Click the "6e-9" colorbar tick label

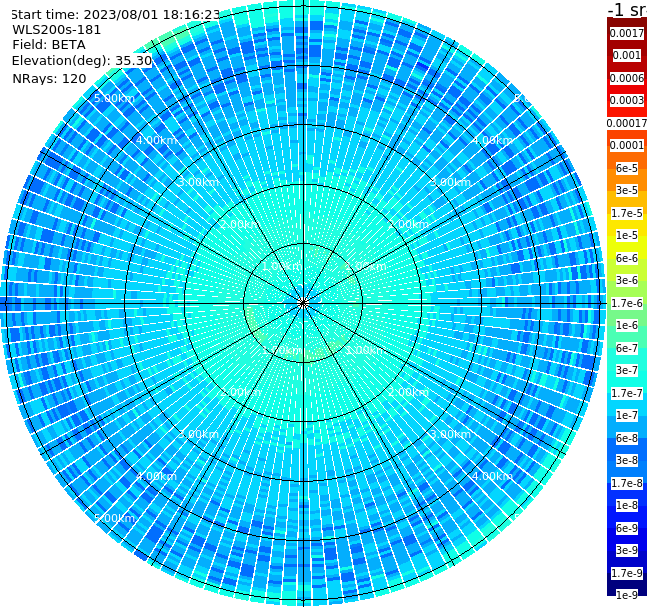pos(627,528)
